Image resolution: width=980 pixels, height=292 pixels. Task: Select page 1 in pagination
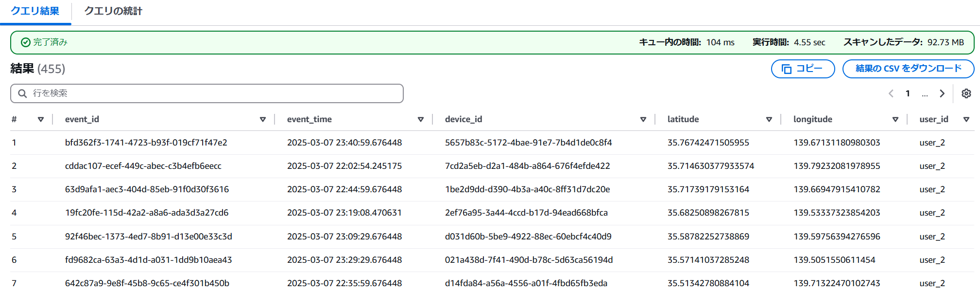pos(908,93)
